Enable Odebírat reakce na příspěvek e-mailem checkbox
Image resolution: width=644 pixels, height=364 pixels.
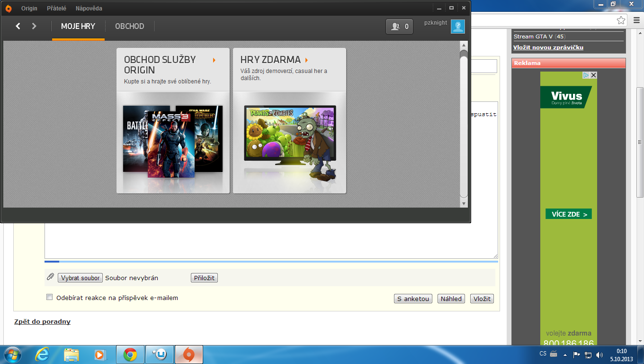pos(49,297)
